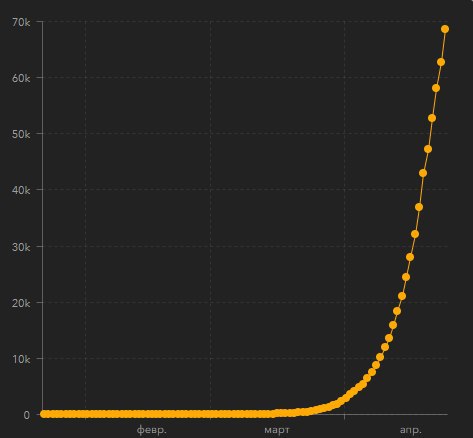Click the 50k y-axis label
Image resolution: width=473 pixels, height=438 pixels.
[21, 134]
